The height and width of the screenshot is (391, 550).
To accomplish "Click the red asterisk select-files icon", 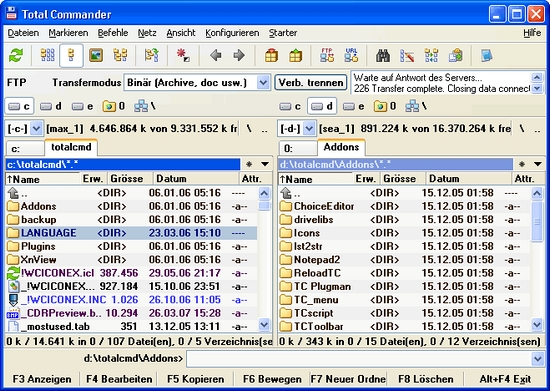I will [x=183, y=55].
